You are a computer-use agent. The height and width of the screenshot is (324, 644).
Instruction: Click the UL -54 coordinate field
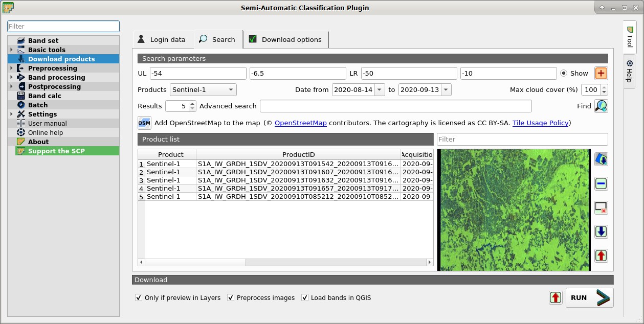(198, 73)
